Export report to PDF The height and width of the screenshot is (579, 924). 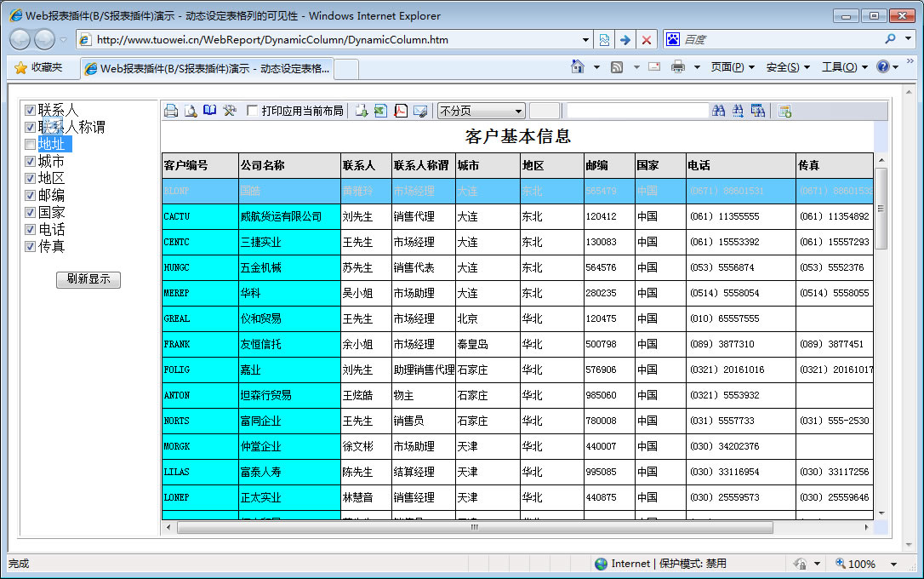(x=401, y=111)
